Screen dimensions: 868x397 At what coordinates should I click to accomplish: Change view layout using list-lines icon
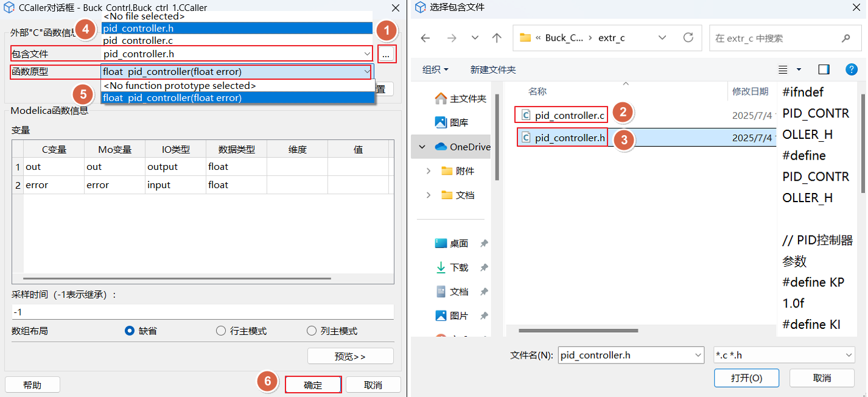783,69
